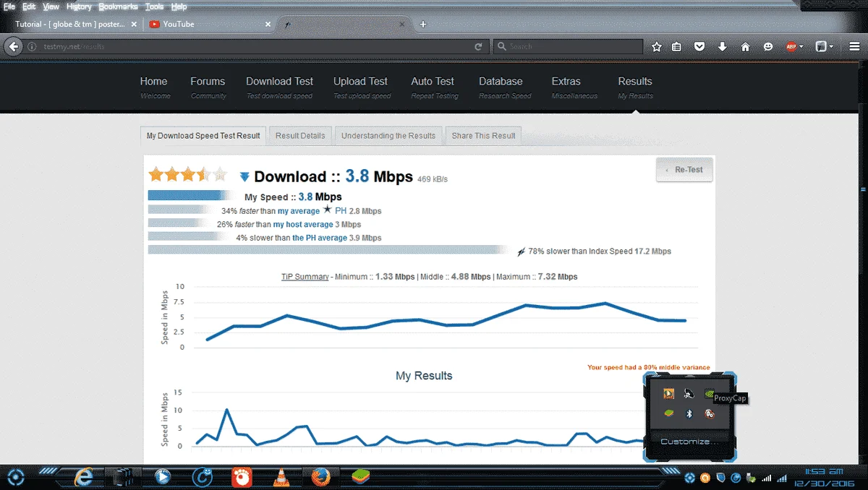Screen dimensions: 868x490
Task: Click the orange player icon in the tray popup
Action: click(x=669, y=394)
